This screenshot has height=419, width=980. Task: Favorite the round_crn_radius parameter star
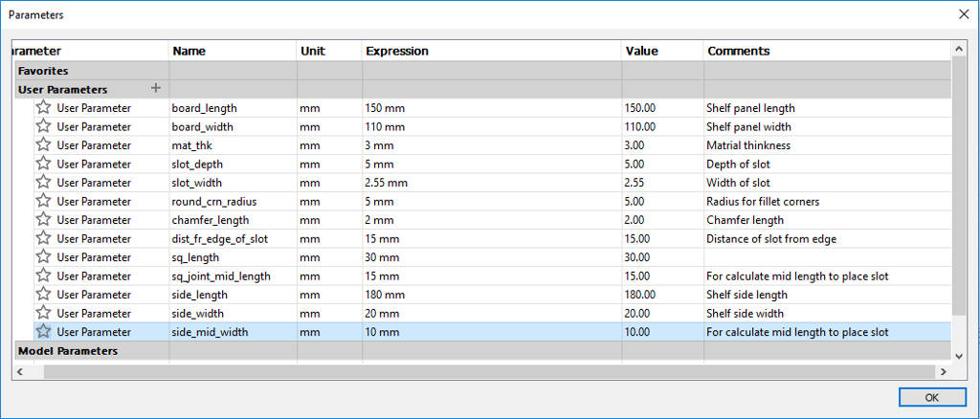tap(42, 201)
